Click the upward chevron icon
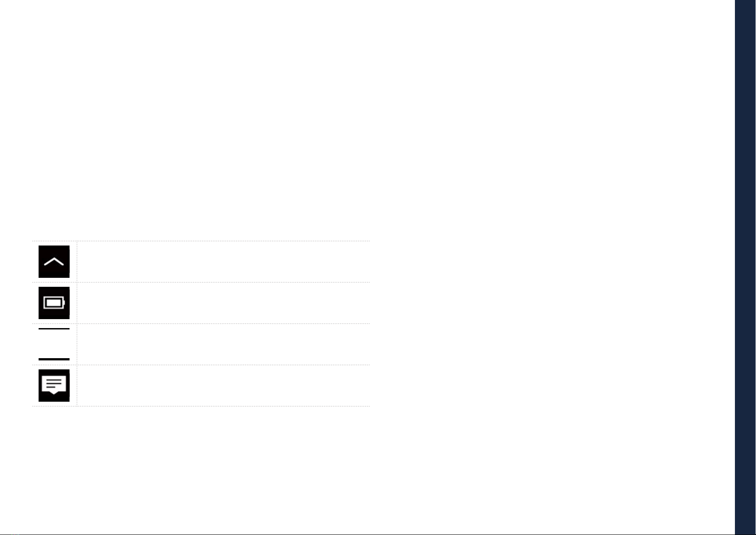Screen dimensions: 756x535 click(x=54, y=262)
